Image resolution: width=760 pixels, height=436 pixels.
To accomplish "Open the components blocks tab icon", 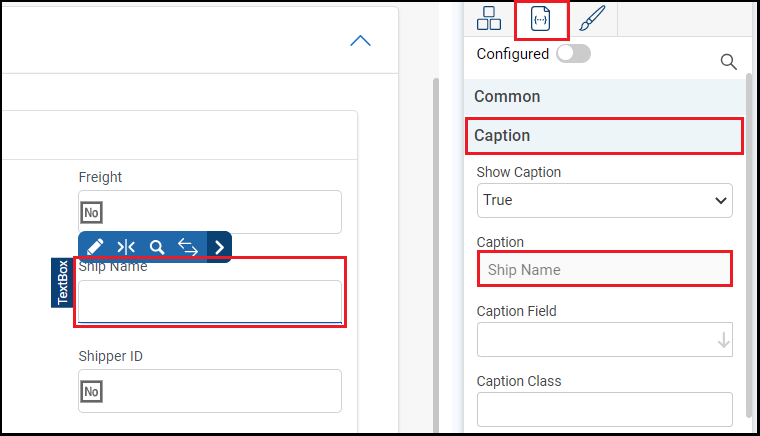I will [489, 18].
